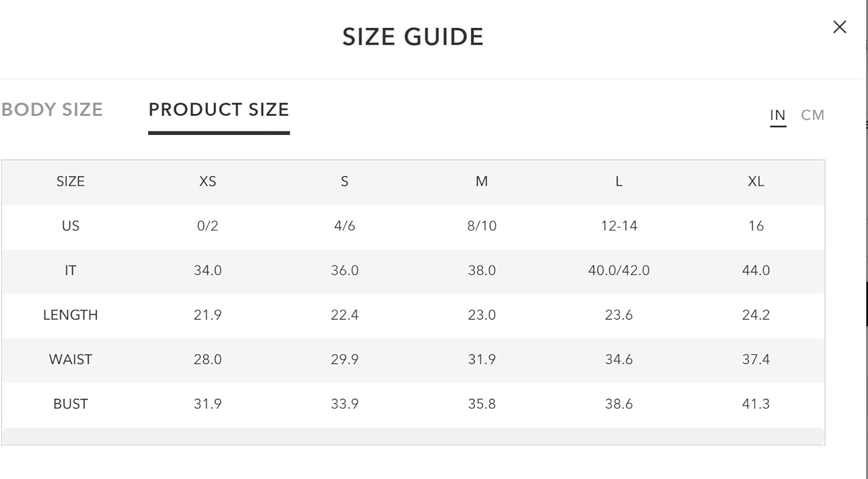Close the size guide dialog
Screen dimensions: 868x479
(x=840, y=27)
